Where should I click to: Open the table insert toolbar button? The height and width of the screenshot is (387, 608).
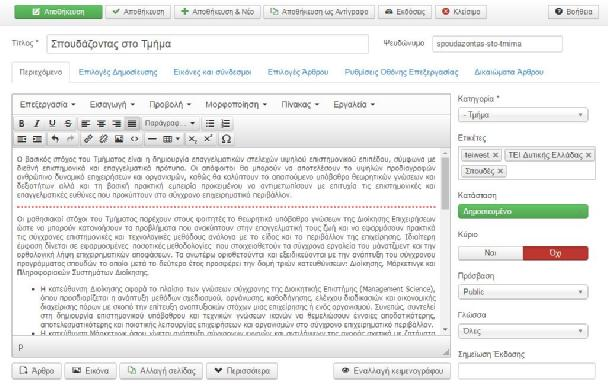171,139
